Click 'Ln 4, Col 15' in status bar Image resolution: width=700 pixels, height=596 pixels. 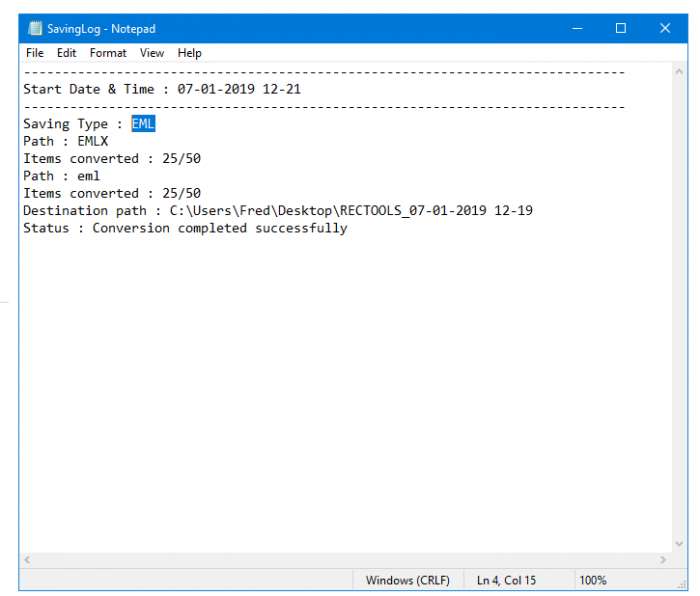tap(506, 580)
